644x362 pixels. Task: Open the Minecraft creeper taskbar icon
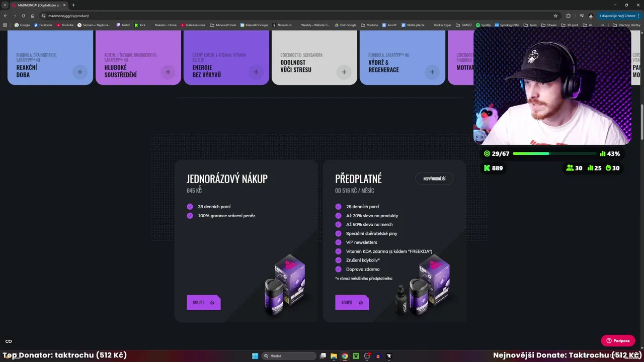point(356,356)
